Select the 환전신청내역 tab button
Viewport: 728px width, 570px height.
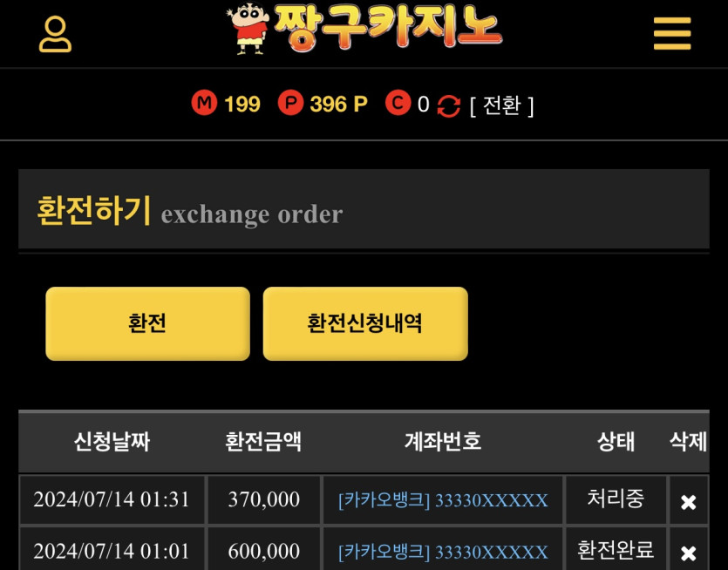365,323
